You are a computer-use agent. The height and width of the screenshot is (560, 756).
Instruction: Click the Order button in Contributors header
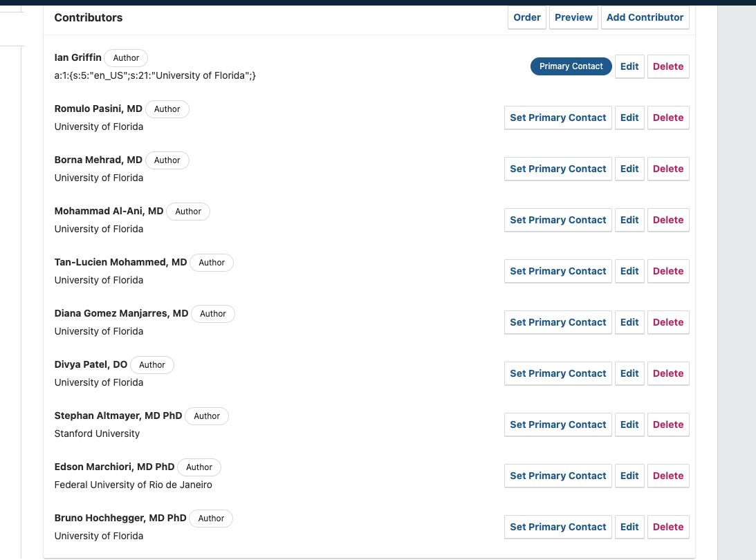(527, 17)
